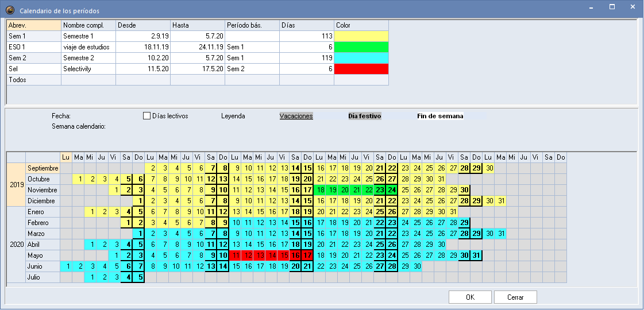This screenshot has height=310, width=644.
Task: Select green day 18 in Noviembre
Action: tap(320, 190)
